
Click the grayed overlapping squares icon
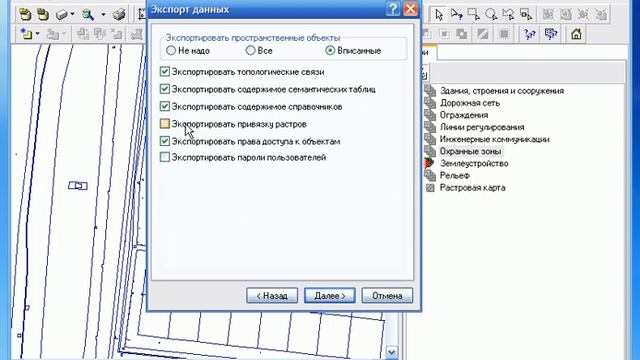point(461,34)
